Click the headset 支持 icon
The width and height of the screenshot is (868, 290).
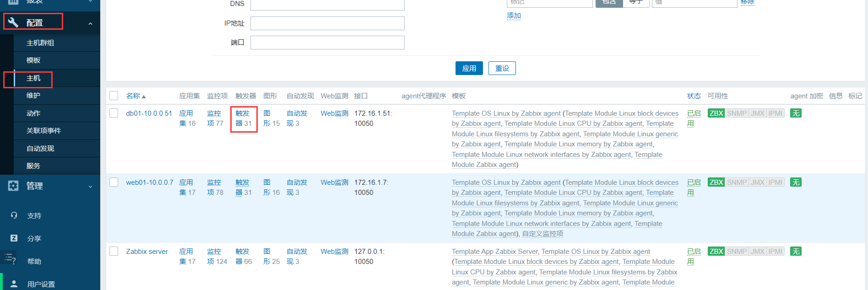(14, 215)
